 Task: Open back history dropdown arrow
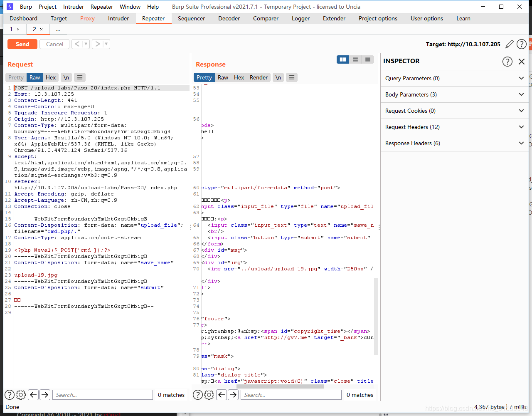[86, 44]
